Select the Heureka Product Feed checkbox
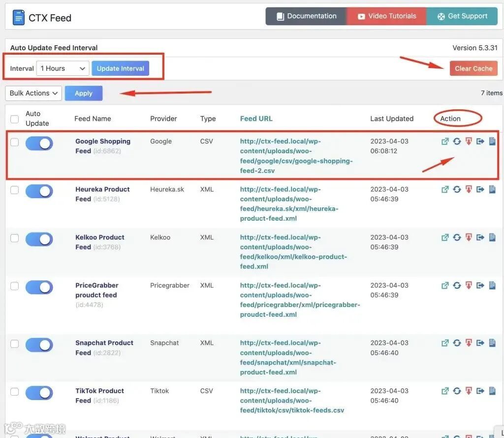 pos(14,190)
